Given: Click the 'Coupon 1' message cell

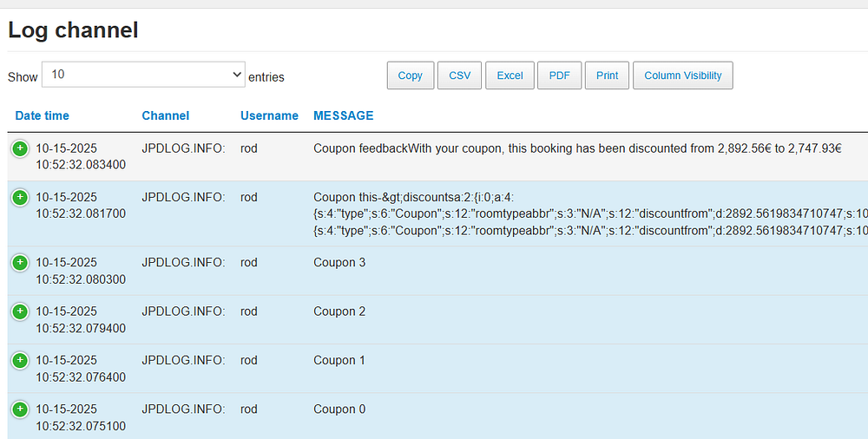Looking at the screenshot, I should click(339, 360).
